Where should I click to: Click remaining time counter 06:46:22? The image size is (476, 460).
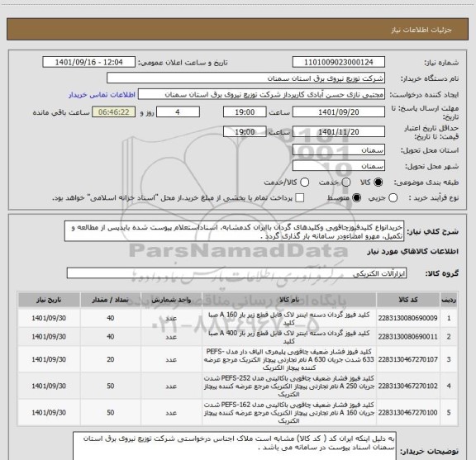[114, 112]
